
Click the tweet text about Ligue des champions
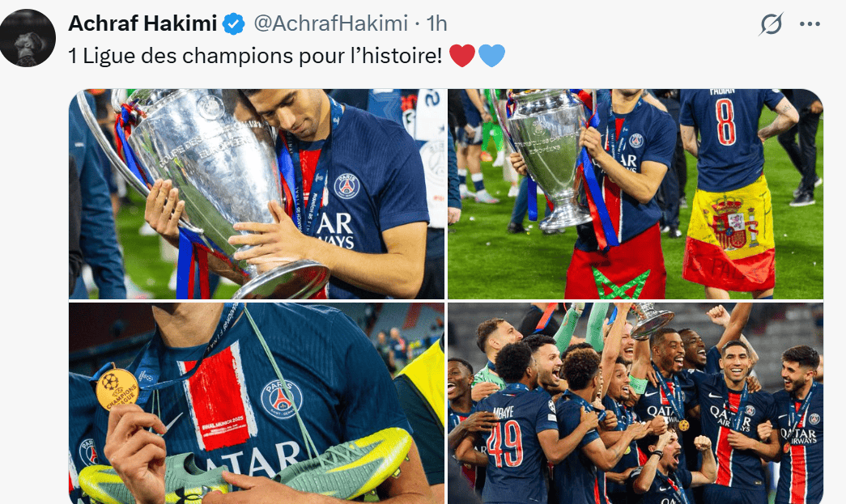(x=255, y=56)
